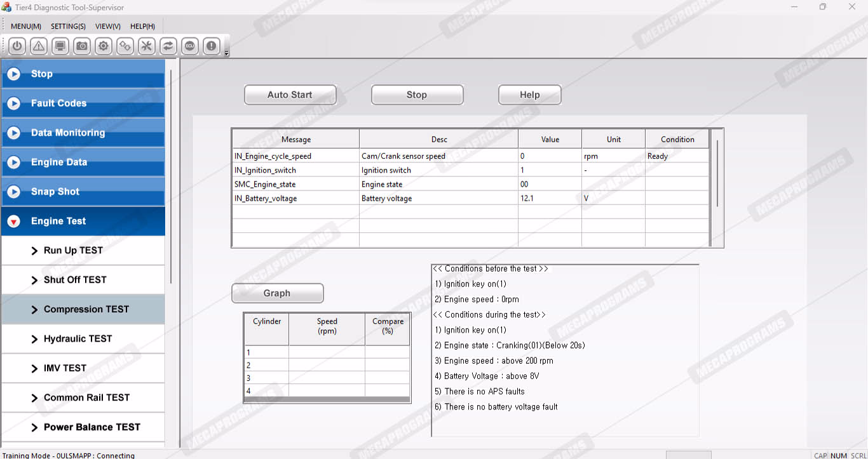Click the power toolbar icon
This screenshot has width=868, height=459.
pos(17,46)
